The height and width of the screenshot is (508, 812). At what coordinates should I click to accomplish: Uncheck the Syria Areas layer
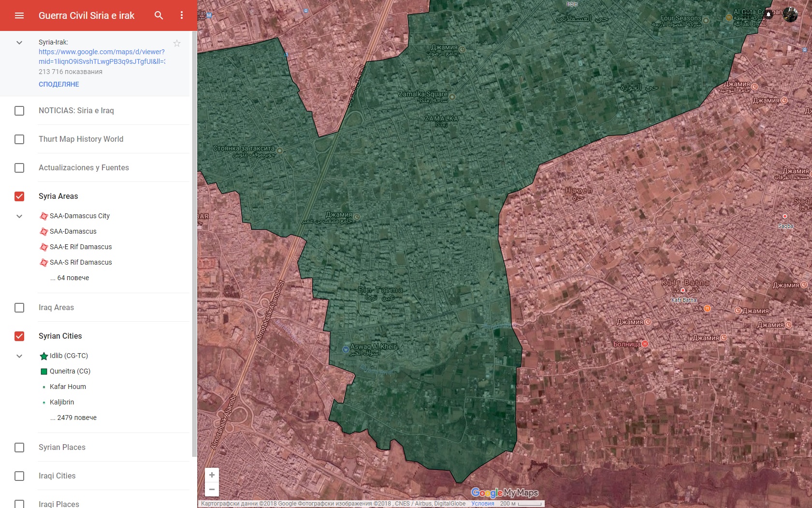(19, 196)
